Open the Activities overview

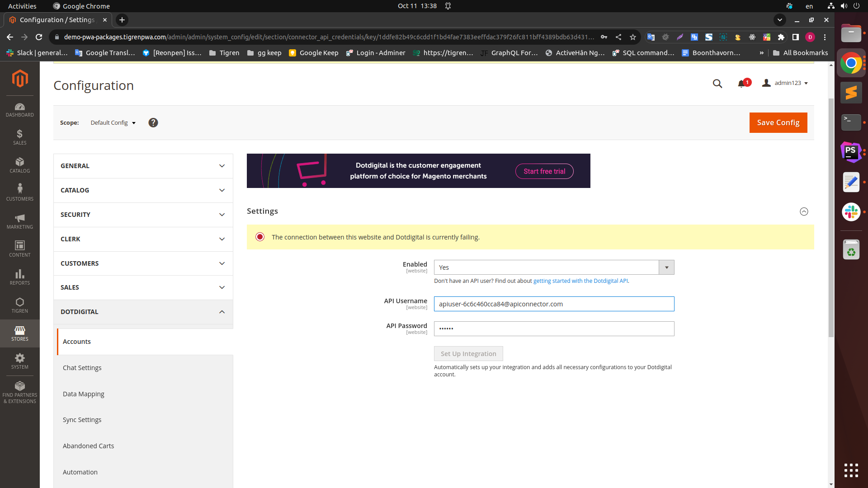[x=22, y=6]
